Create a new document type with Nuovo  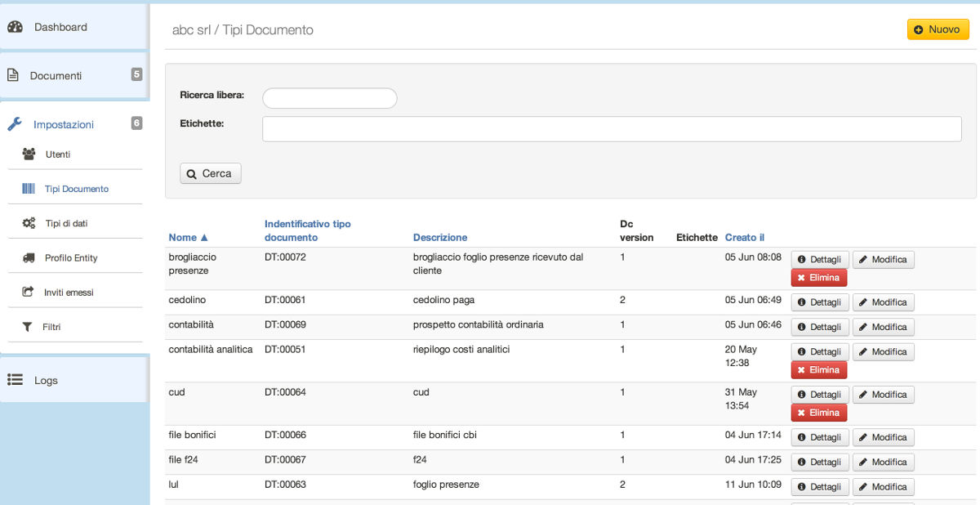tap(938, 29)
